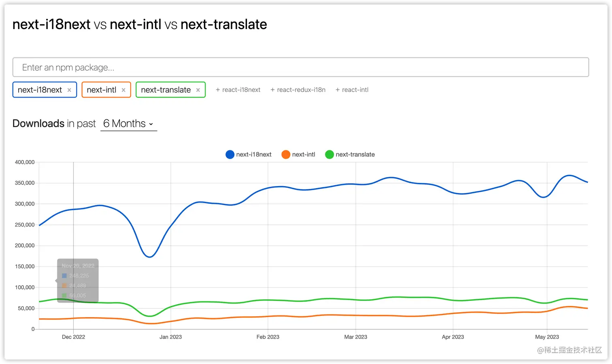This screenshot has height=364, width=612.
Task: Toggle next-translate series via green legend dot
Action: coord(329,154)
